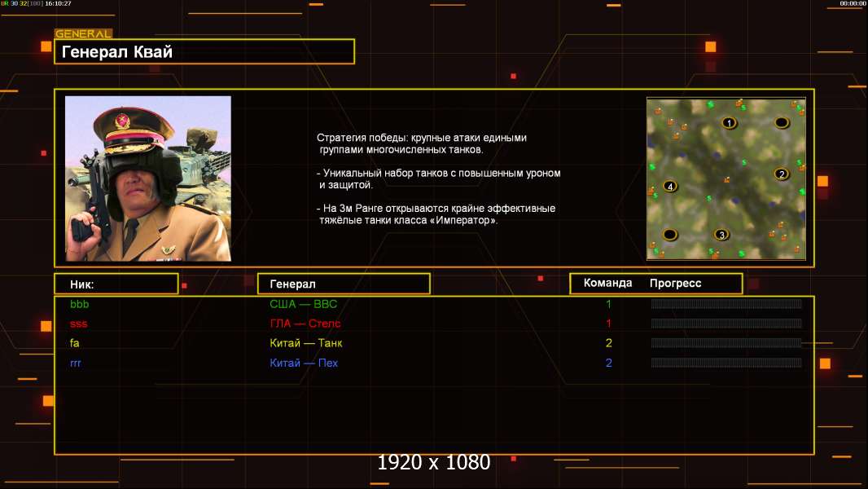Click the progress bar for player fa
Viewport: 868px width, 489px height.
coord(726,343)
